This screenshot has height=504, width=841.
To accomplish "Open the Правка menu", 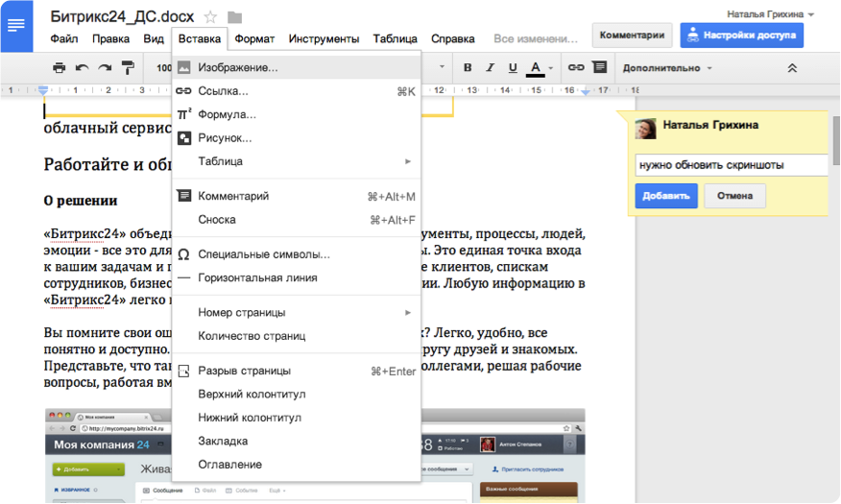I will [x=110, y=38].
